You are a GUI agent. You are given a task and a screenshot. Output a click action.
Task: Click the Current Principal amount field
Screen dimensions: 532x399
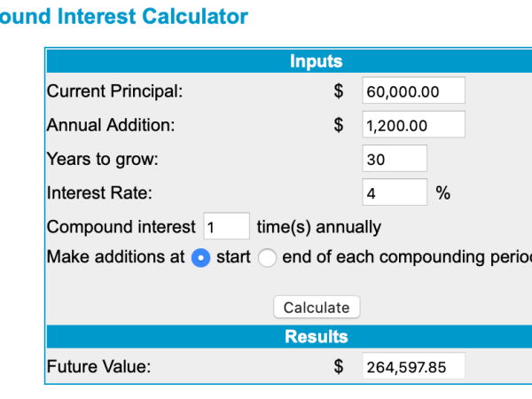(413, 91)
